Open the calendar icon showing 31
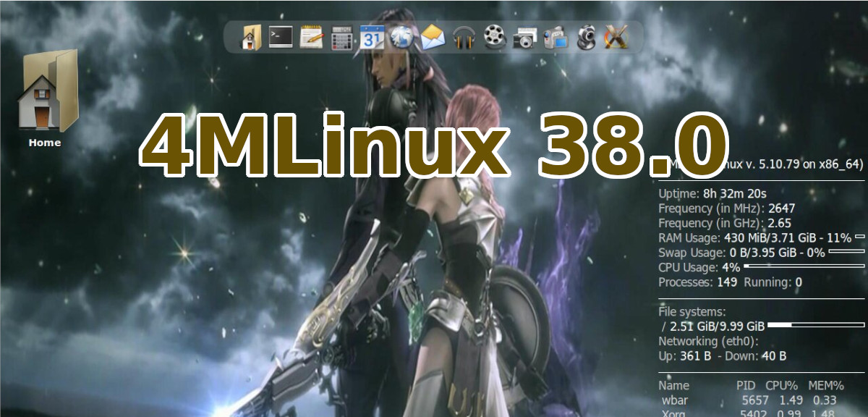 point(371,36)
